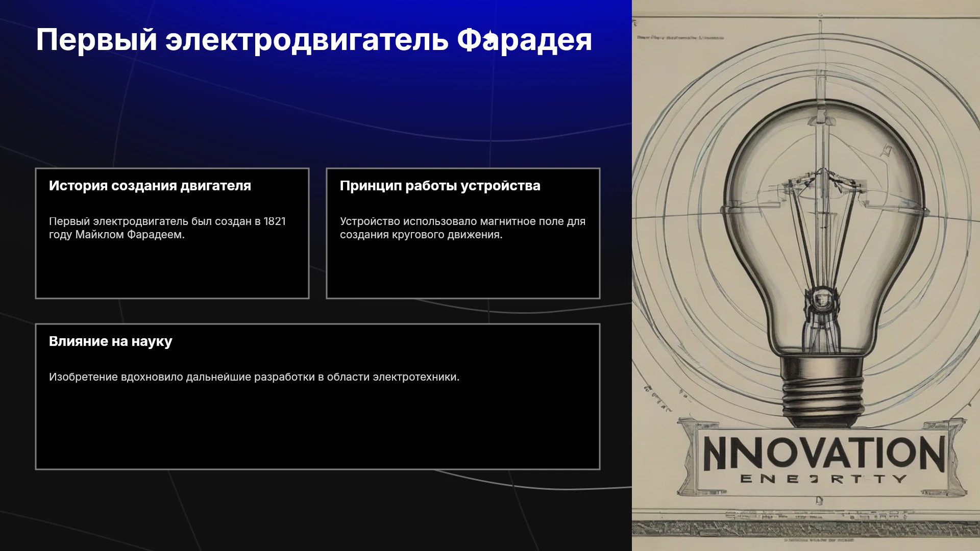
Task: Select the heading "Принцип работы устройства"
Action: click(x=440, y=186)
